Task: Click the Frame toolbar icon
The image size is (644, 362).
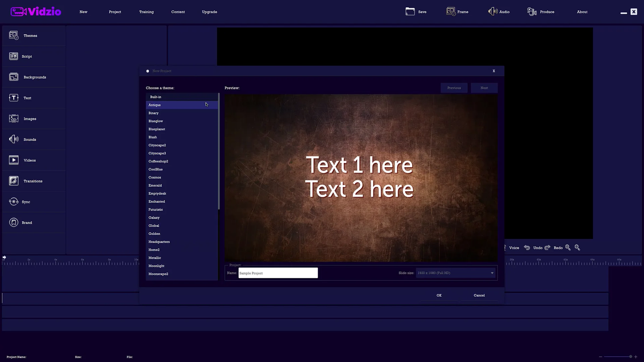Action: (x=451, y=11)
